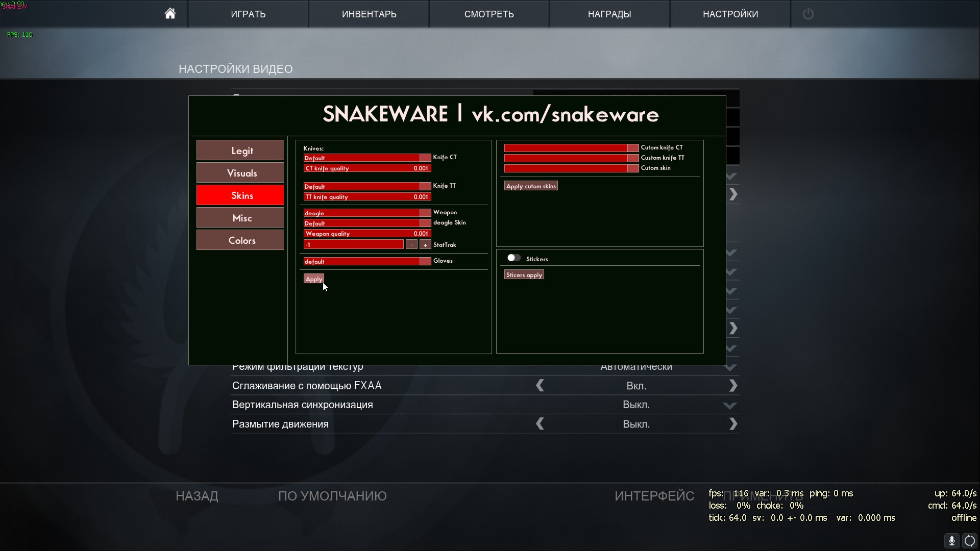Screen dimensions: 980x551
Task: Switch to the Misc tab
Action: 240,218
